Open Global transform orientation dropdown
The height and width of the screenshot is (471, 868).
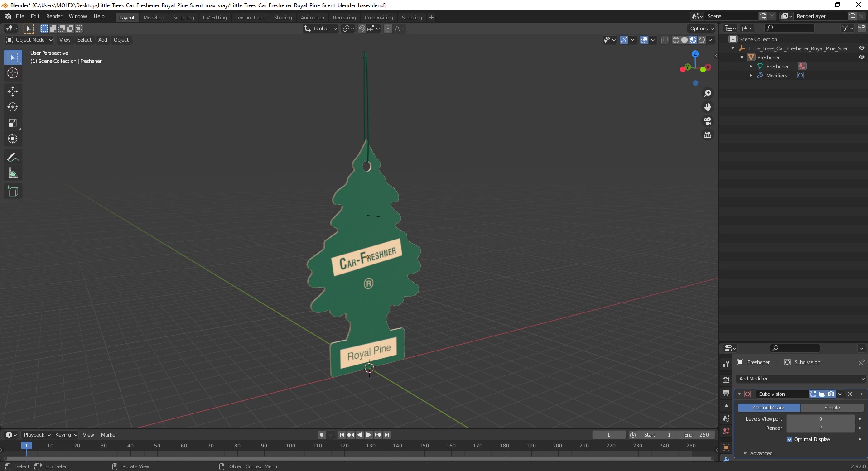(321, 29)
